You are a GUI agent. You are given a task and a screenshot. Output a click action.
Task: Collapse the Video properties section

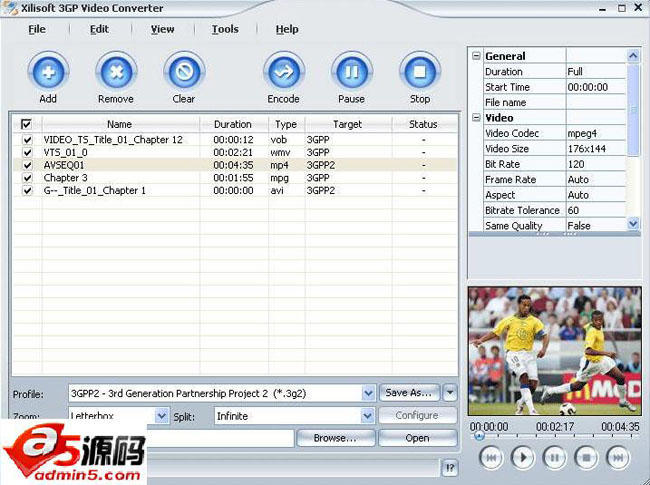tap(476, 118)
